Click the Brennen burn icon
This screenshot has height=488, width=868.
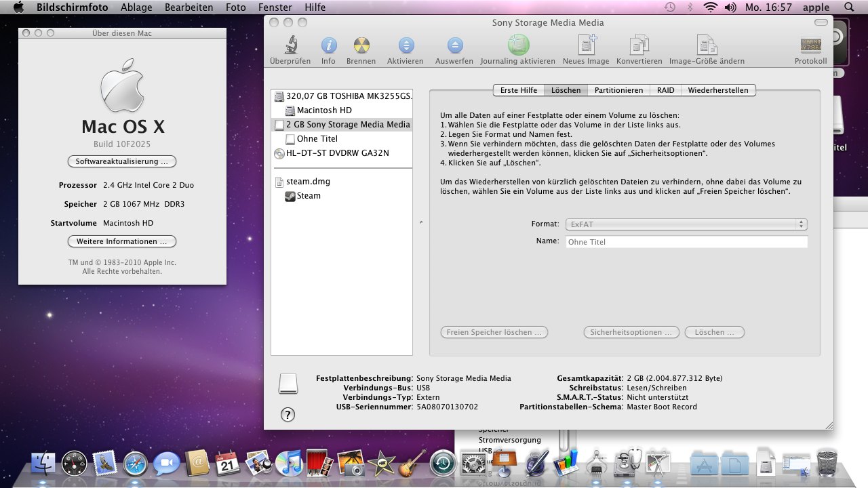[361, 45]
